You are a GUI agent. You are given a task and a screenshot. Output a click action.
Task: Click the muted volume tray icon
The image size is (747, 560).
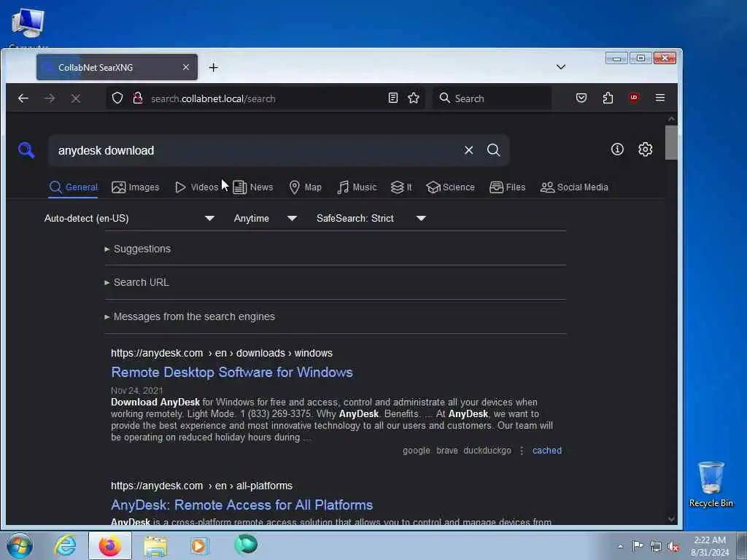tap(673, 546)
